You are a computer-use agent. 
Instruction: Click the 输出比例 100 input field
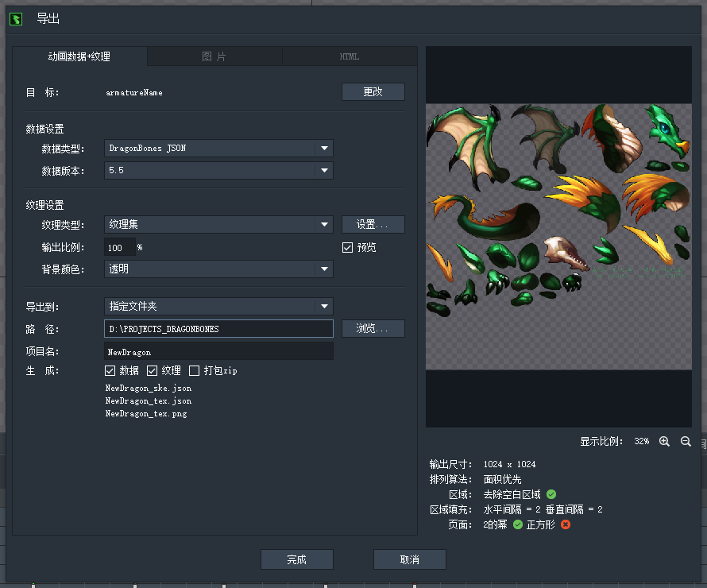pos(120,248)
